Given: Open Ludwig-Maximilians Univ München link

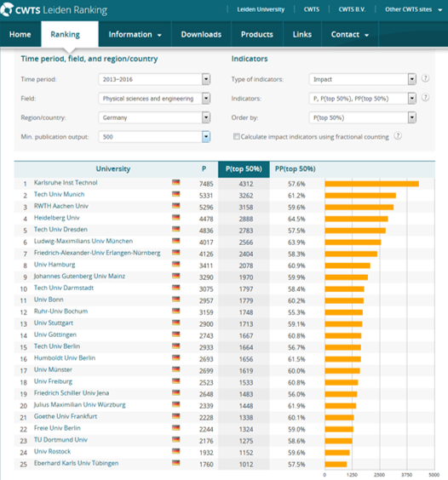Looking at the screenshot, I should (83, 241).
